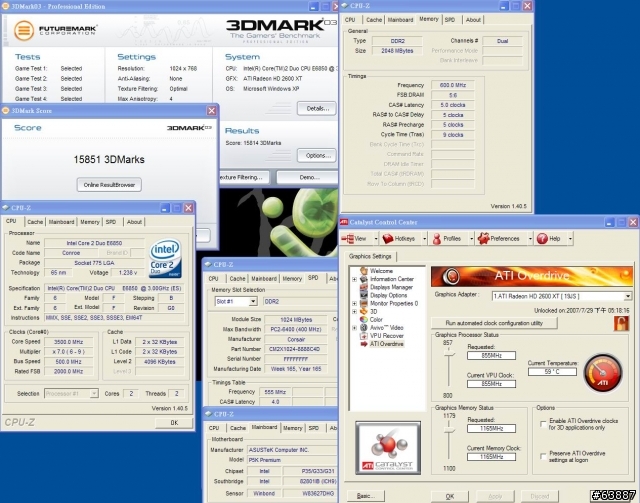Viewport: 640px width, 503px height.
Task: Open the Hotkeys dropdown arrow
Action: tap(424, 238)
